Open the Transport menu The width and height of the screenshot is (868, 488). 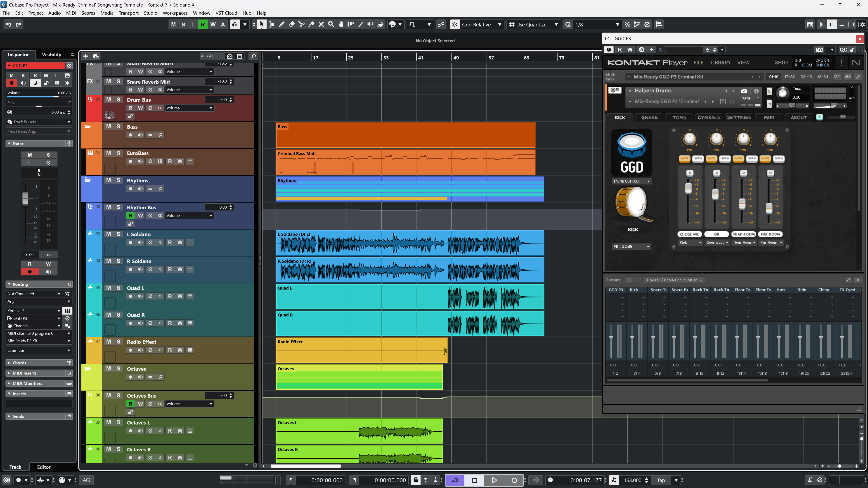point(128,13)
